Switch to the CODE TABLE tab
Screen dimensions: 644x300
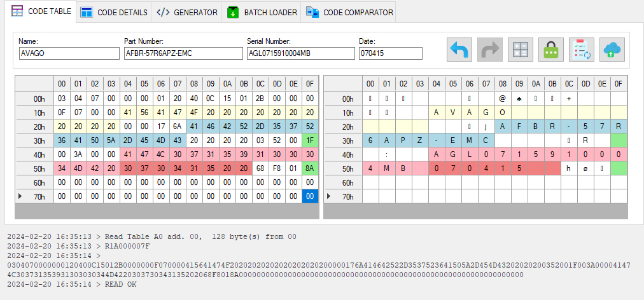[41, 11]
